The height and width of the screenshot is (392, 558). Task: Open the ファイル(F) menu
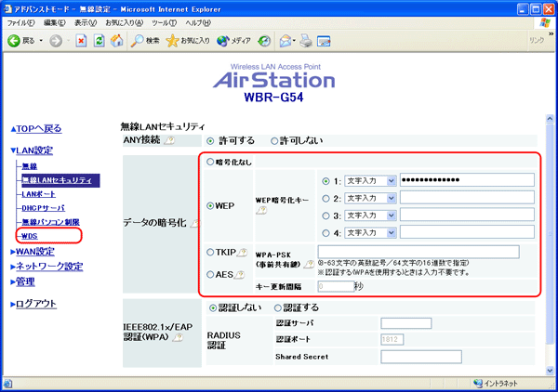tap(21, 23)
